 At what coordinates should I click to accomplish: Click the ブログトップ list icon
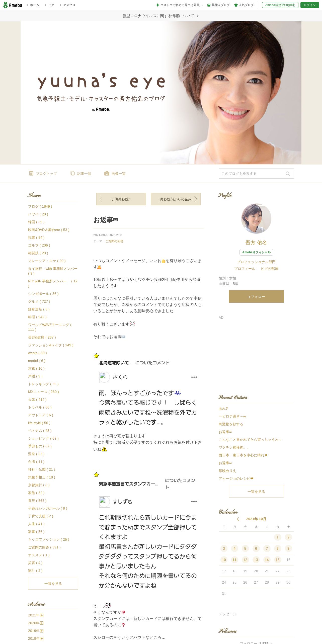coord(31,173)
